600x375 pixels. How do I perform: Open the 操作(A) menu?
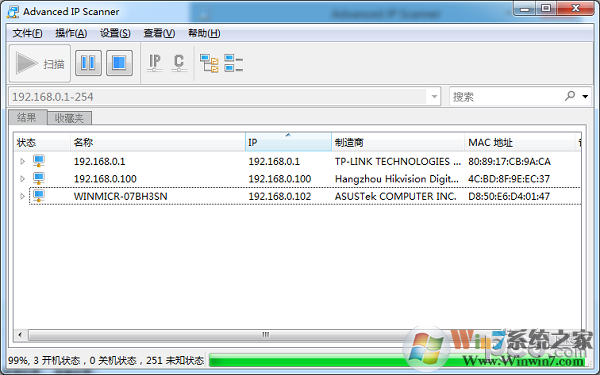coord(71,33)
